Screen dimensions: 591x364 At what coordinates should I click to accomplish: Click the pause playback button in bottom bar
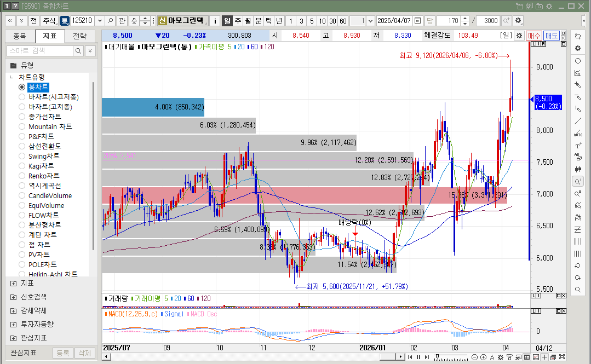(x=418, y=357)
